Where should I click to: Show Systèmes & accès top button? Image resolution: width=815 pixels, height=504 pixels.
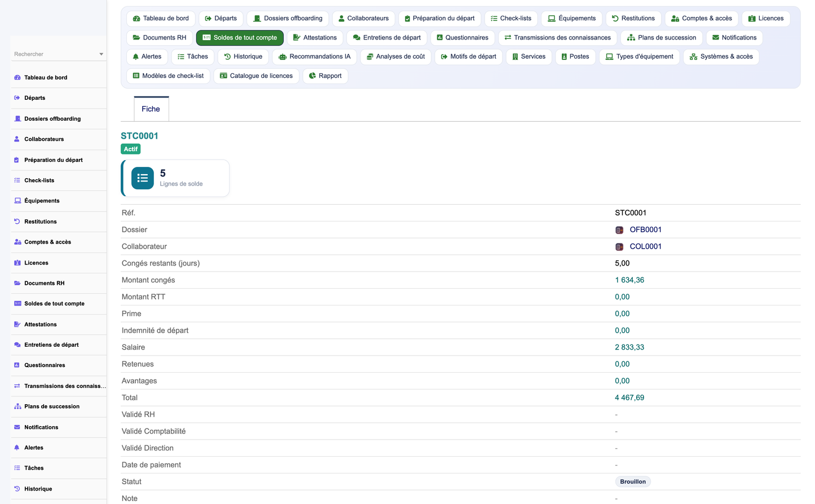pos(721,57)
